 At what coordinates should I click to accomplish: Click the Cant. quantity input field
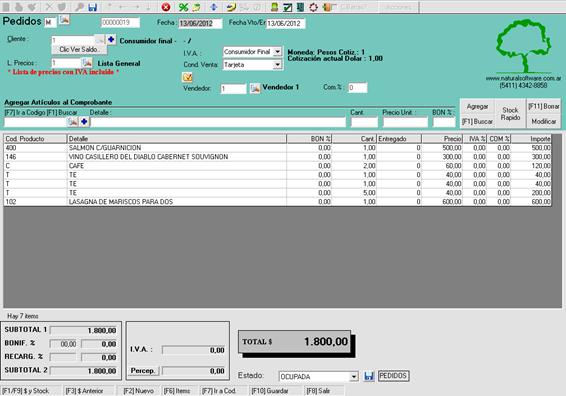pos(364,122)
